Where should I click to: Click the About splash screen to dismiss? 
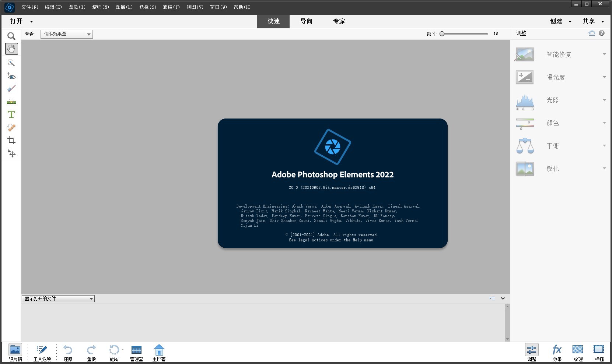332,183
